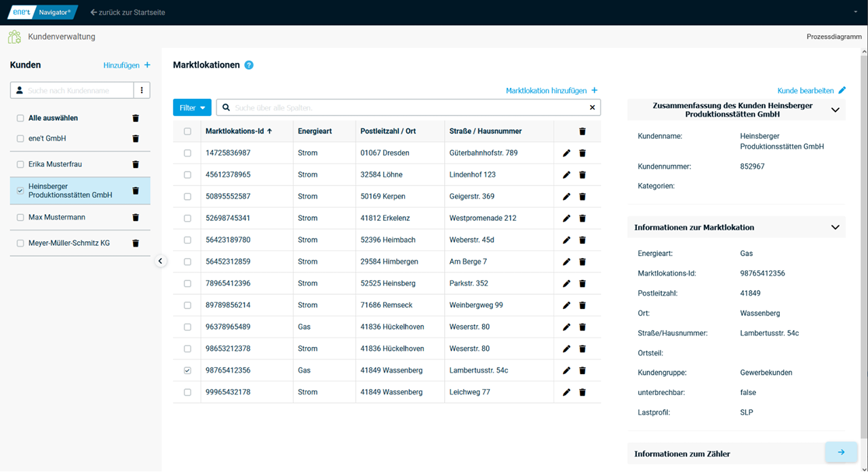Delete the Kerpen market location row
The height and width of the screenshot is (475, 868).
(x=582, y=197)
